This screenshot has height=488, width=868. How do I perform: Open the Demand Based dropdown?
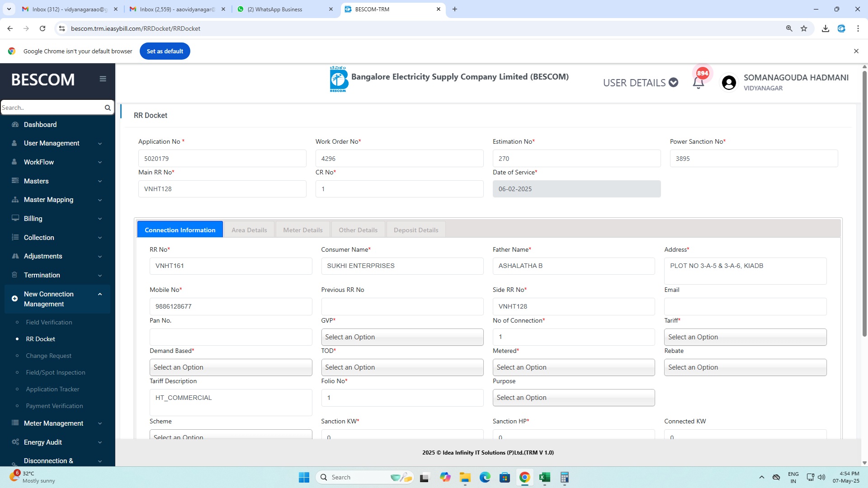[231, 367]
